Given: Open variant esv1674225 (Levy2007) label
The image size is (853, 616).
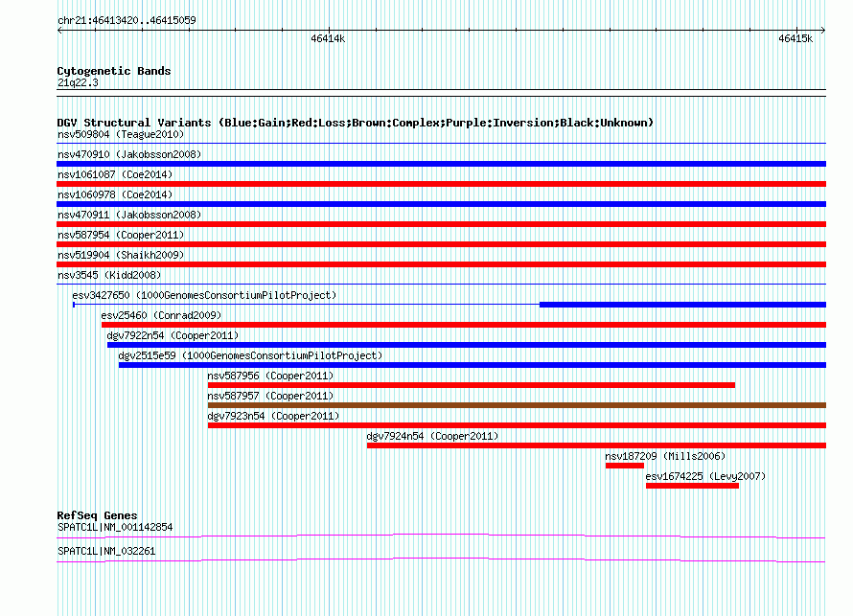Looking at the screenshot, I should click(705, 476).
